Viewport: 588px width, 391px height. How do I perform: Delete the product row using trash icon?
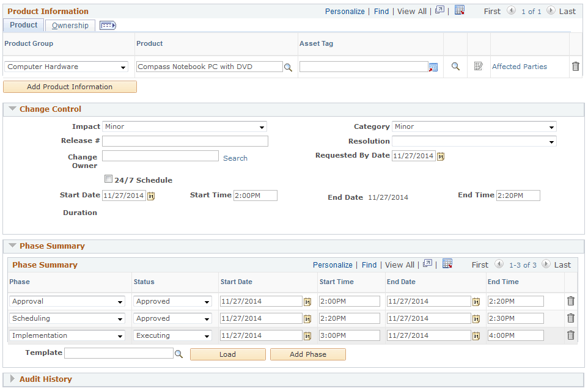pyautogui.click(x=575, y=66)
